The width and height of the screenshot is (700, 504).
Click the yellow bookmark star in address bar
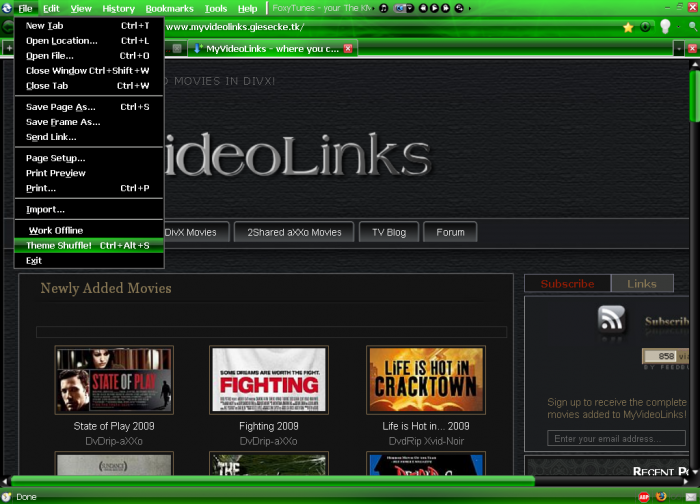point(628,27)
